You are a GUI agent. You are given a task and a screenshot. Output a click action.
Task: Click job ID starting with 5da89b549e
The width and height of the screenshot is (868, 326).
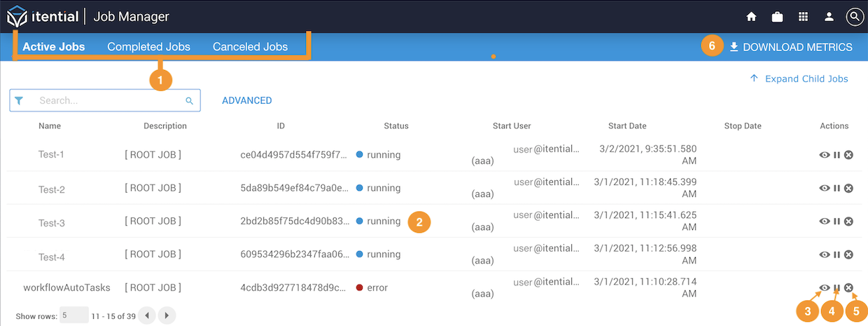(293, 188)
